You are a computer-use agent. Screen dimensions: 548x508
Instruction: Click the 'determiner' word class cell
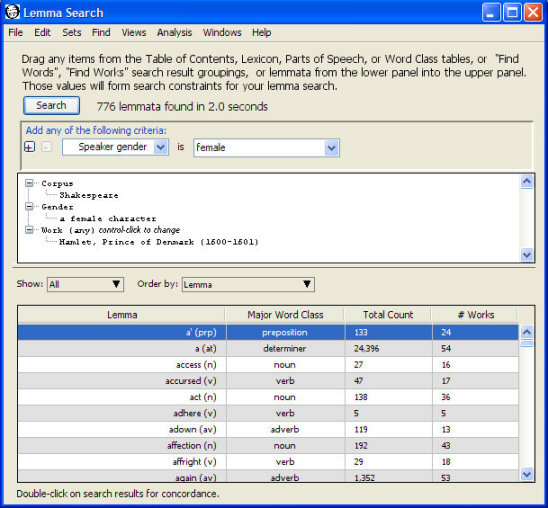[285, 348]
